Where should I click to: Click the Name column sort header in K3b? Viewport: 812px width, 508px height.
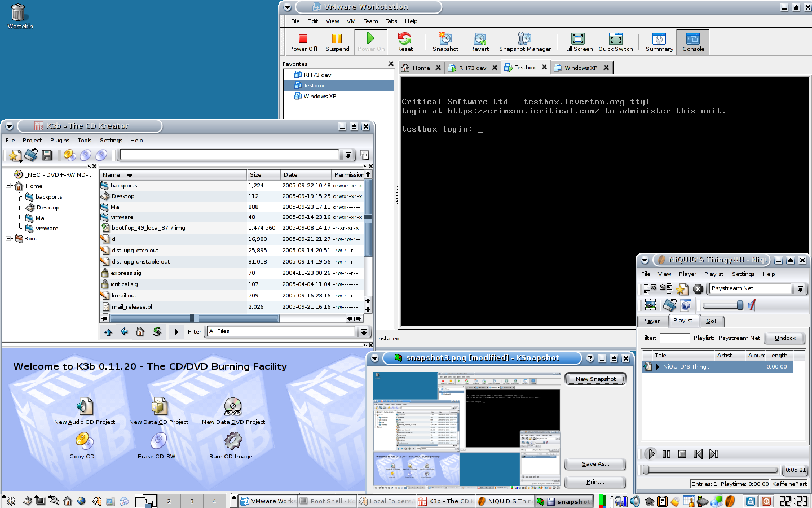(x=173, y=175)
